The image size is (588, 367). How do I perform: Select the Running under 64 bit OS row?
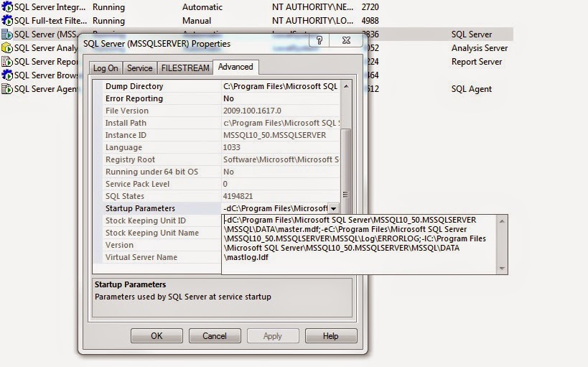click(221, 172)
